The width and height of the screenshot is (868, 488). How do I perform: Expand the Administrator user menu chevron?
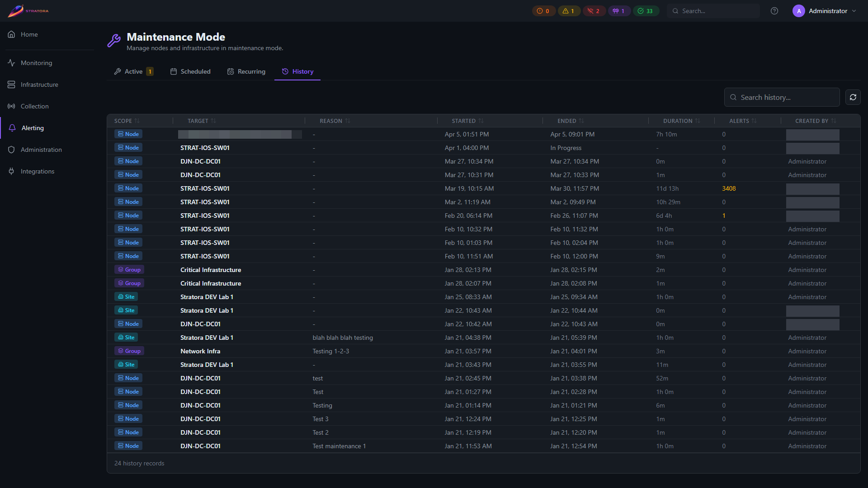click(x=854, y=11)
